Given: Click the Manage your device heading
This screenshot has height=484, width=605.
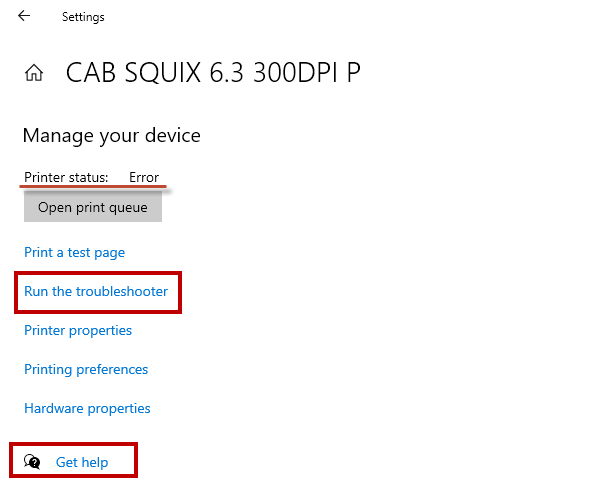Looking at the screenshot, I should (112, 135).
